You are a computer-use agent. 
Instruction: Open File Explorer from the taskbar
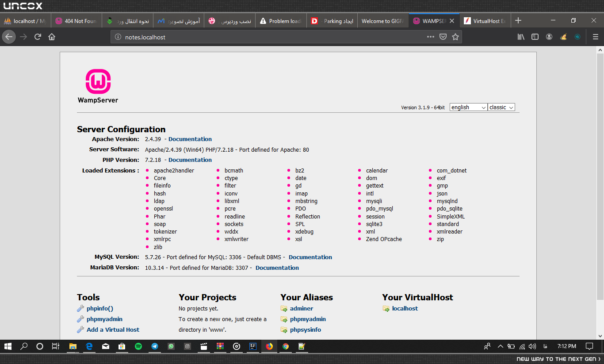[73, 346]
